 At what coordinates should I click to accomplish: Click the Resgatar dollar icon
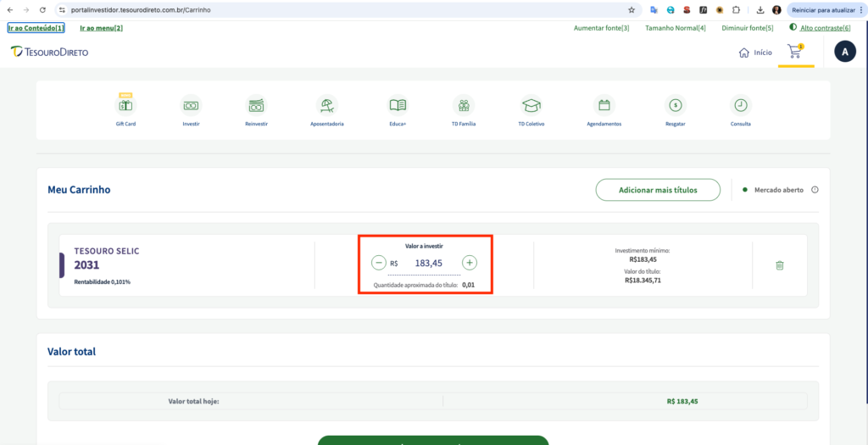[x=675, y=106]
